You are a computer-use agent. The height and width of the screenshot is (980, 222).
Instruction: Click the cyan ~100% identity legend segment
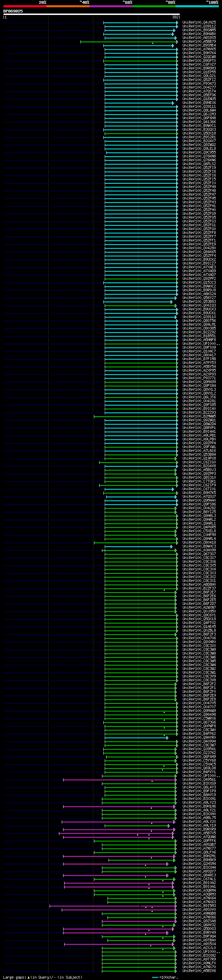197,6
